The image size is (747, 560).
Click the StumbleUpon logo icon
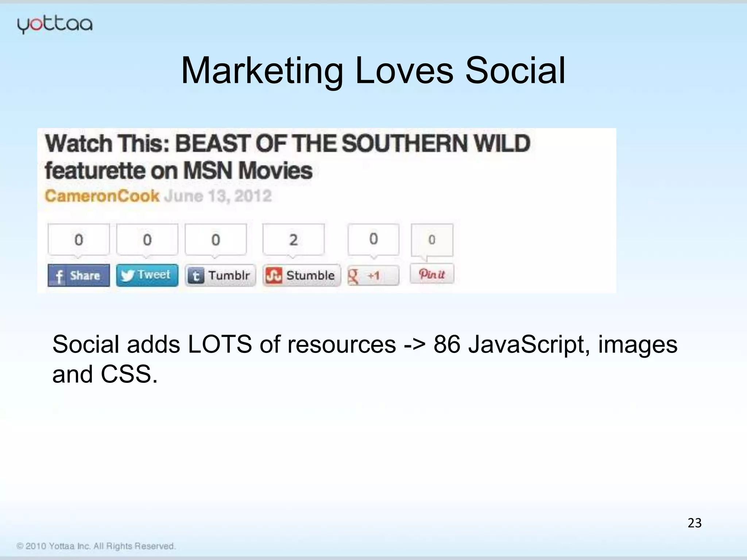(274, 276)
